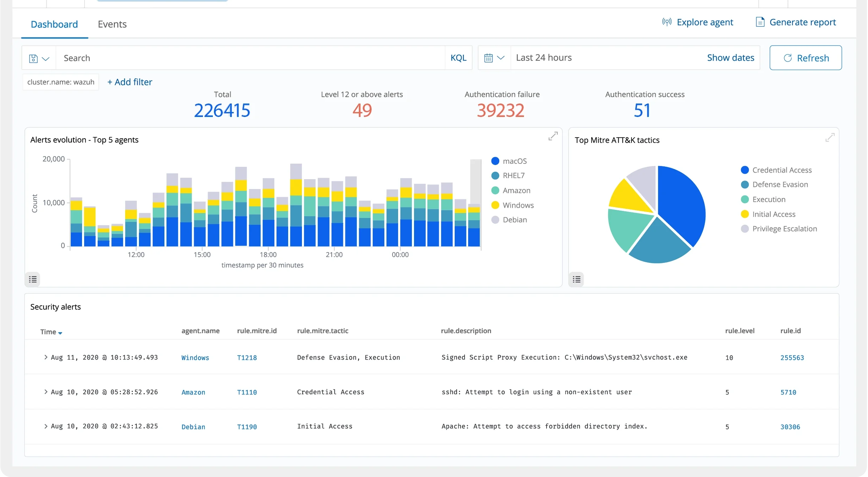Sort alerts by Time column arrow

[x=60, y=333]
